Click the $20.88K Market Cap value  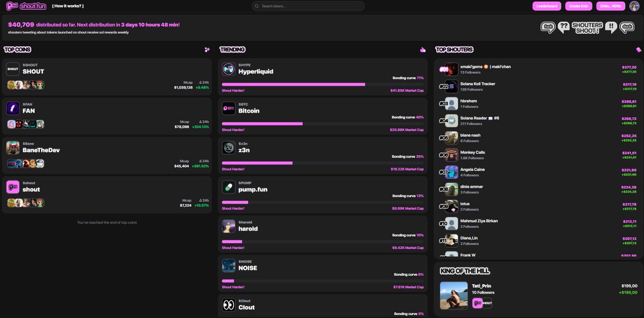coord(407,129)
